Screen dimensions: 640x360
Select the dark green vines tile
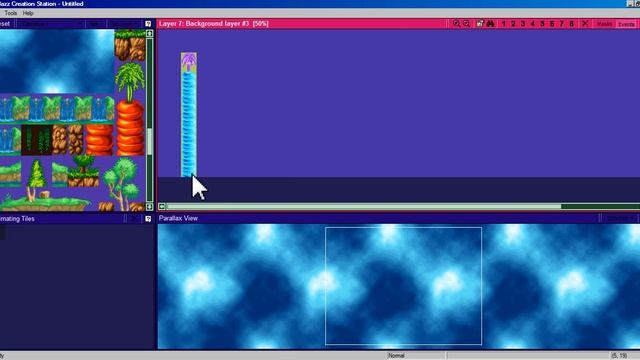37,140
